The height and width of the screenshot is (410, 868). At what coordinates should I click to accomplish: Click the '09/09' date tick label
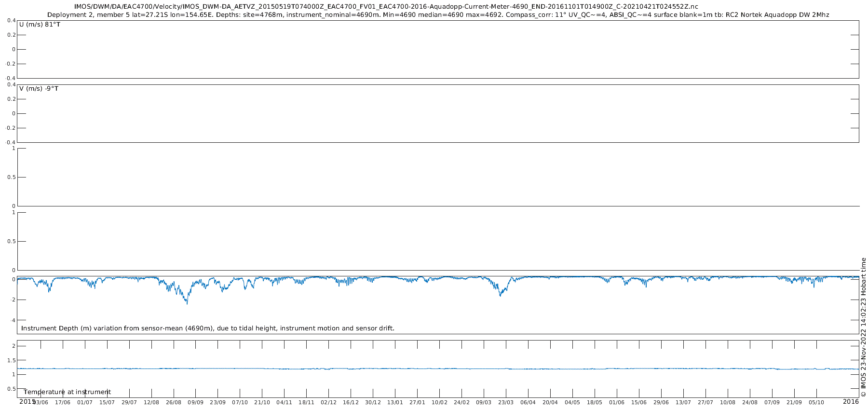point(196,402)
